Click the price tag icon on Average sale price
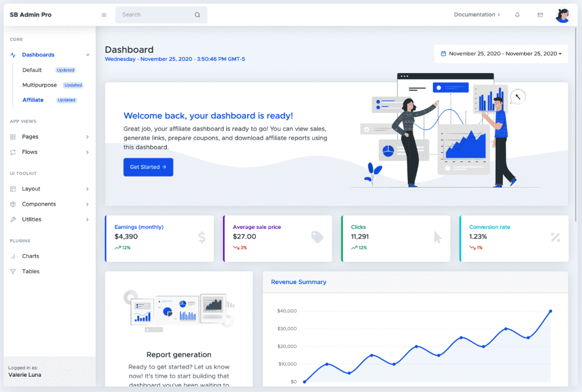The image size is (582, 392). coord(317,237)
